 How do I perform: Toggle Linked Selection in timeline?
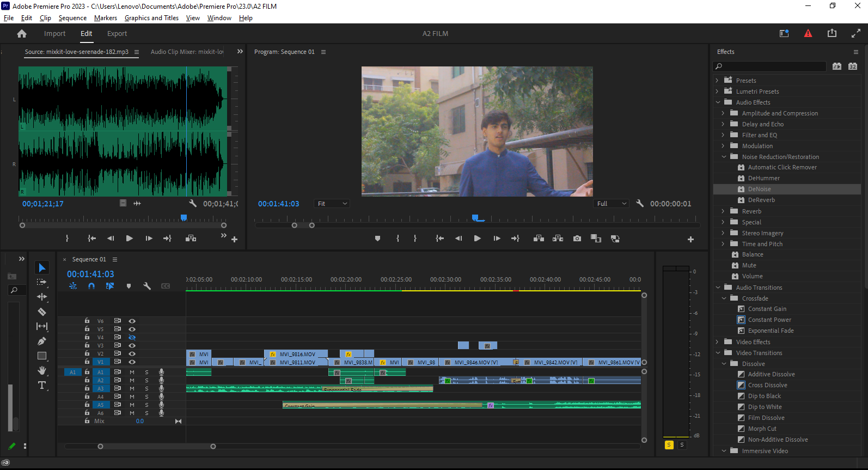coord(110,286)
